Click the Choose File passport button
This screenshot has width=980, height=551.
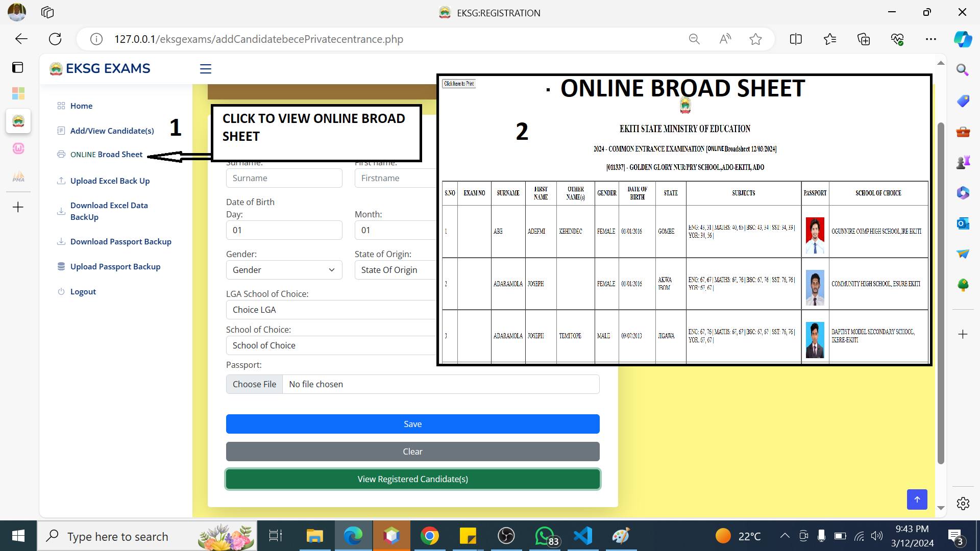(254, 384)
